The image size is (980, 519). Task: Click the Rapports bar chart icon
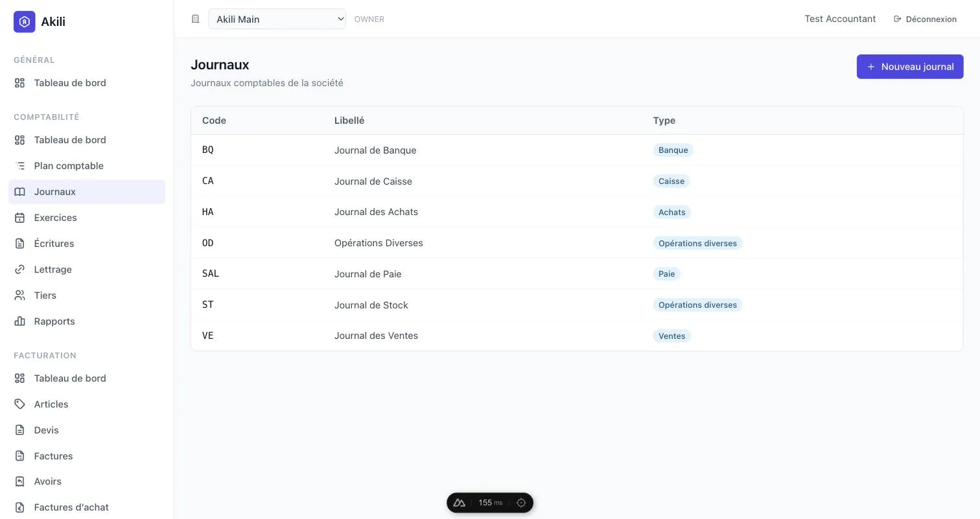point(20,321)
